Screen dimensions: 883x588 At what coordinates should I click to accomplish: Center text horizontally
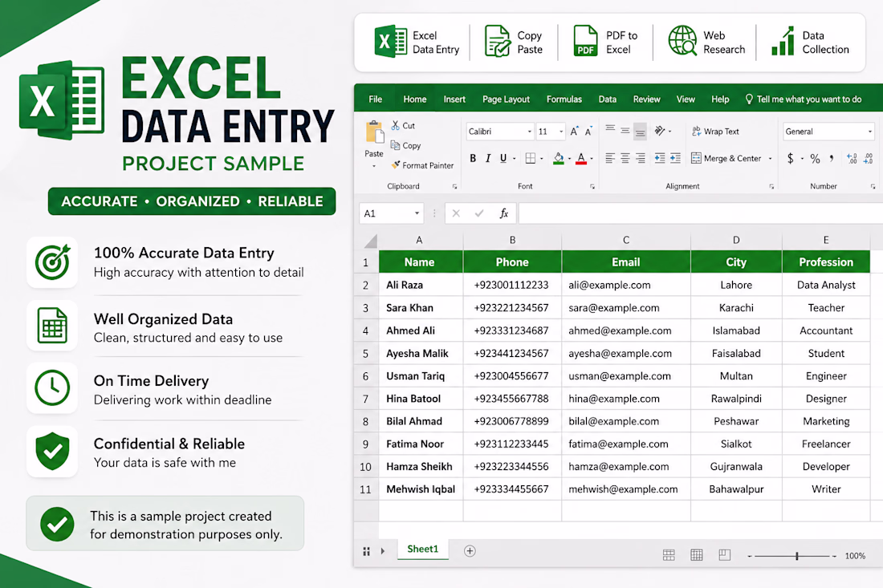(625, 158)
